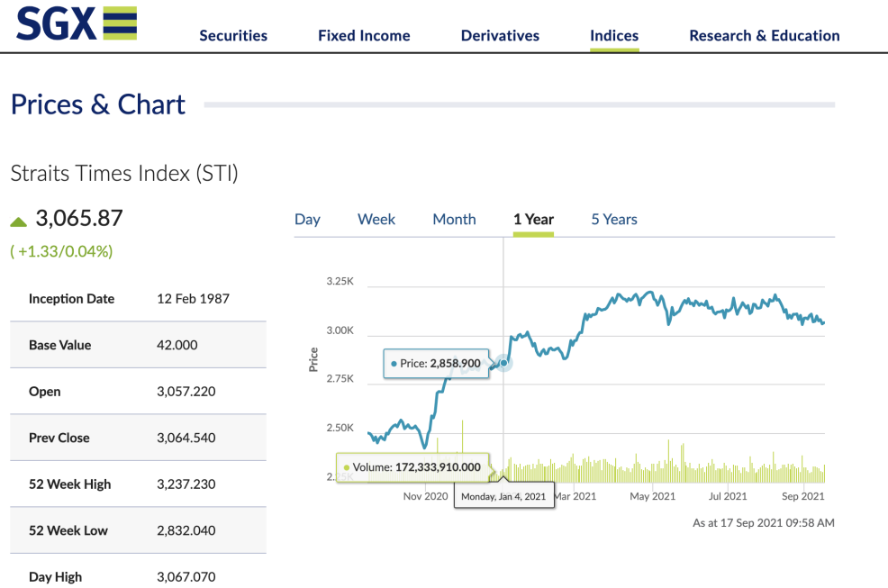Switch chart to Day view
This screenshot has height=588, width=888.
pyautogui.click(x=307, y=220)
